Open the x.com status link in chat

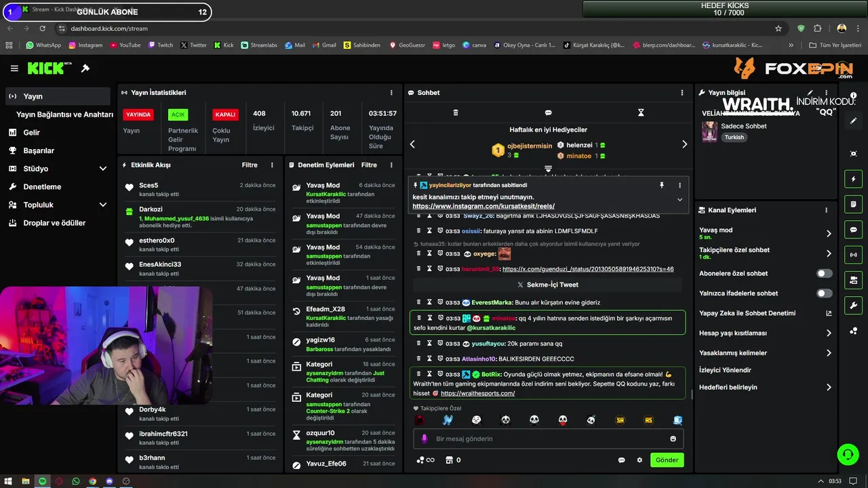pos(588,269)
